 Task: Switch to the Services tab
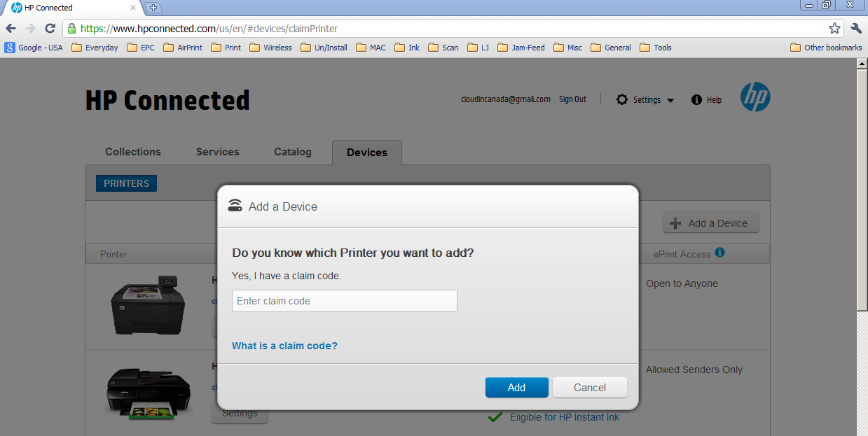[x=218, y=152]
